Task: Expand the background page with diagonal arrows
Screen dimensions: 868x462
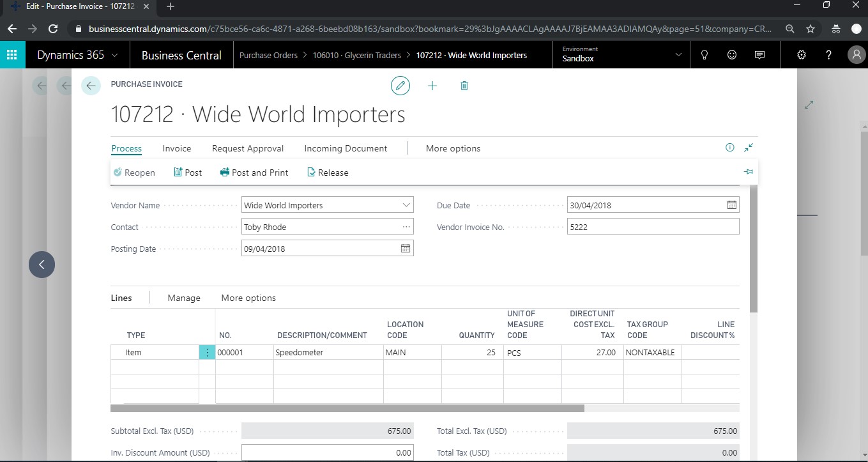Action: click(809, 105)
